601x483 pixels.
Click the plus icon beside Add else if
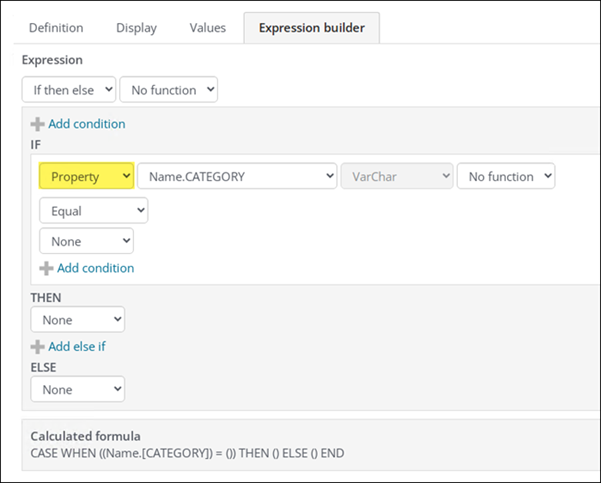[x=38, y=346]
